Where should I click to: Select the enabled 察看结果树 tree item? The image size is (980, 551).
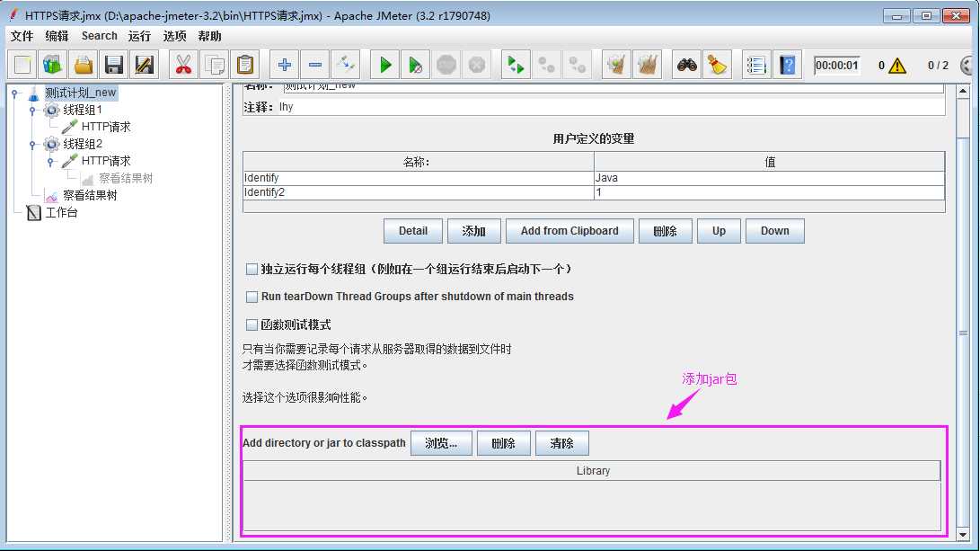89,195
